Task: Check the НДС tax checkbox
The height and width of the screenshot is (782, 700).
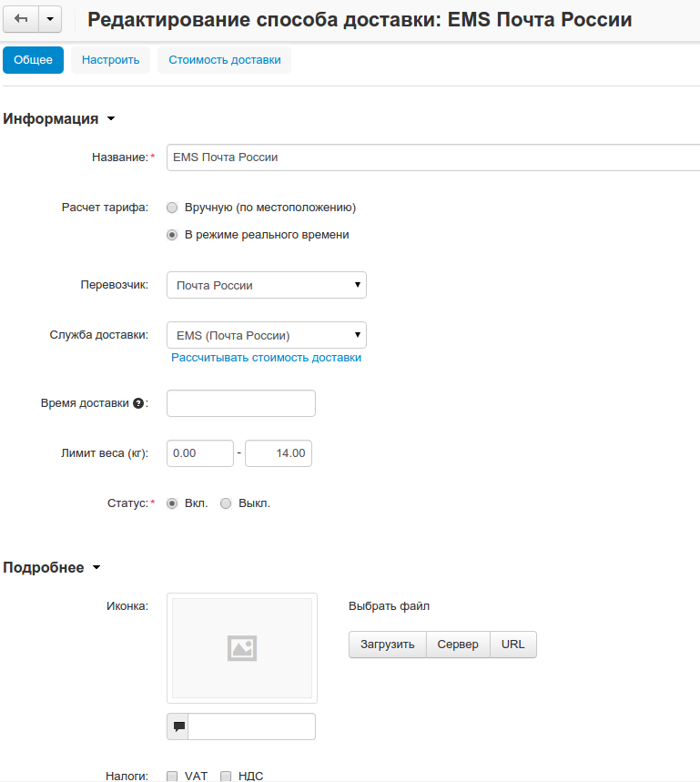Action: pyautogui.click(x=226, y=777)
